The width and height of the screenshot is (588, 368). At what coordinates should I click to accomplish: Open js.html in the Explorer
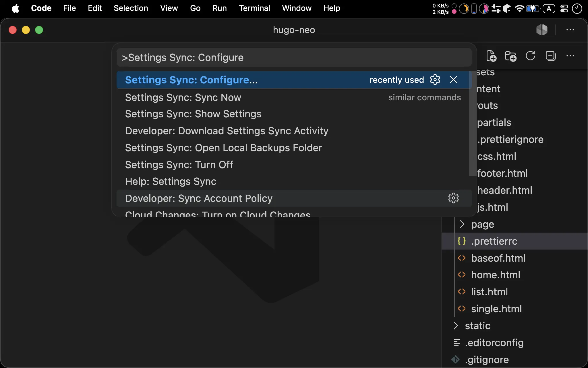click(493, 207)
